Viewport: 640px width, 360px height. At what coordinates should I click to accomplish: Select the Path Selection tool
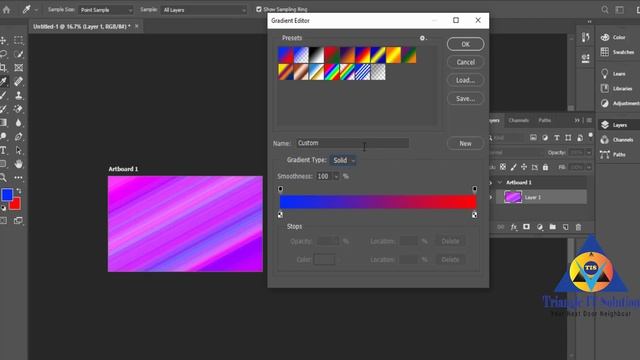pyautogui.click(x=18, y=150)
